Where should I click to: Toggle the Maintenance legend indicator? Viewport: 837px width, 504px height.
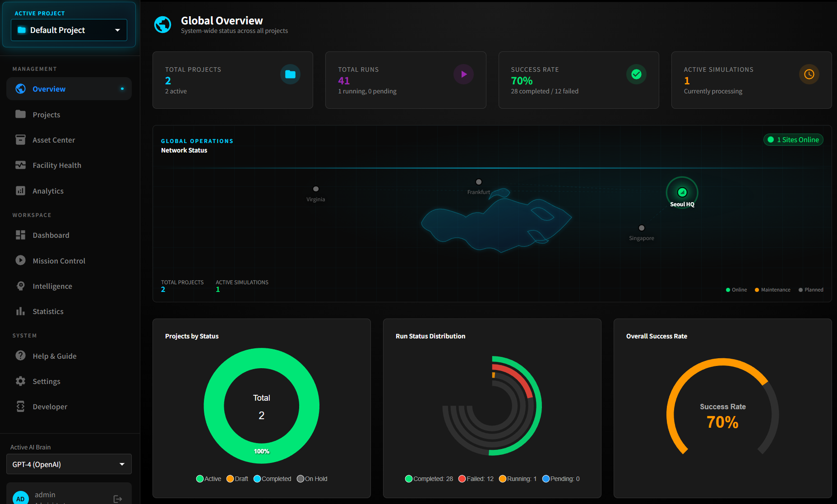click(x=772, y=289)
